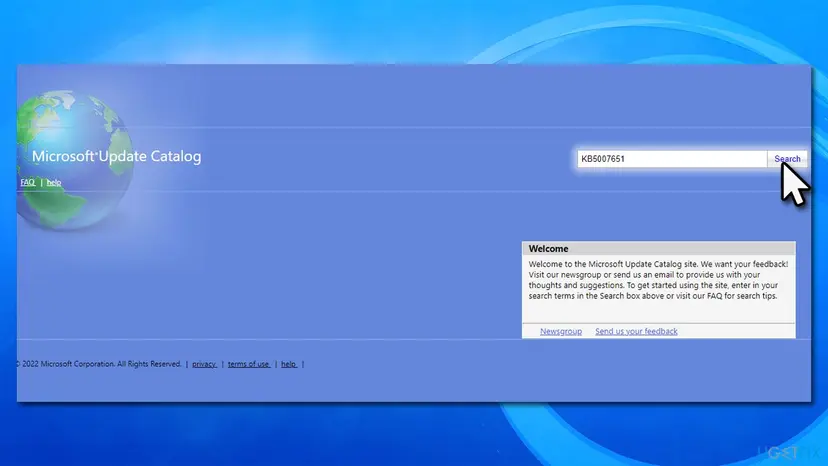Click Send us your feedback link
Image resolution: width=828 pixels, height=466 pixels.
click(x=636, y=331)
